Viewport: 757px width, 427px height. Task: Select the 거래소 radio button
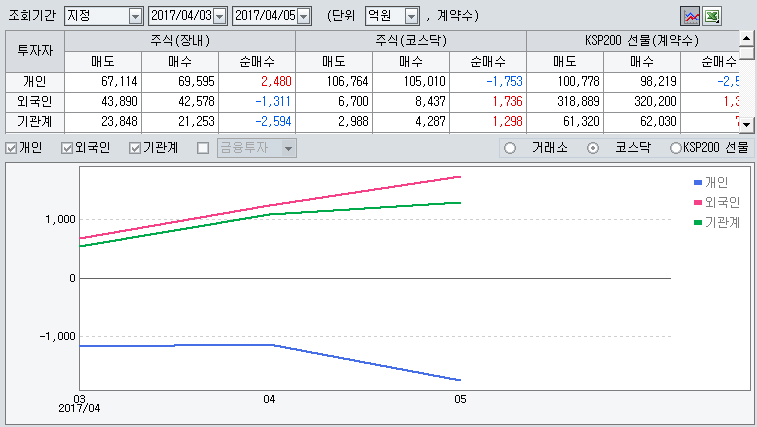tap(511, 148)
